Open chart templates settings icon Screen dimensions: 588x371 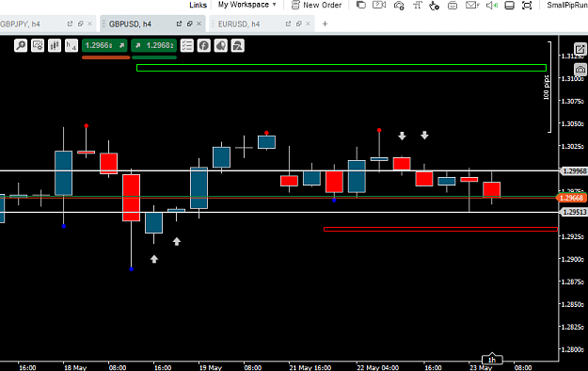(38, 45)
